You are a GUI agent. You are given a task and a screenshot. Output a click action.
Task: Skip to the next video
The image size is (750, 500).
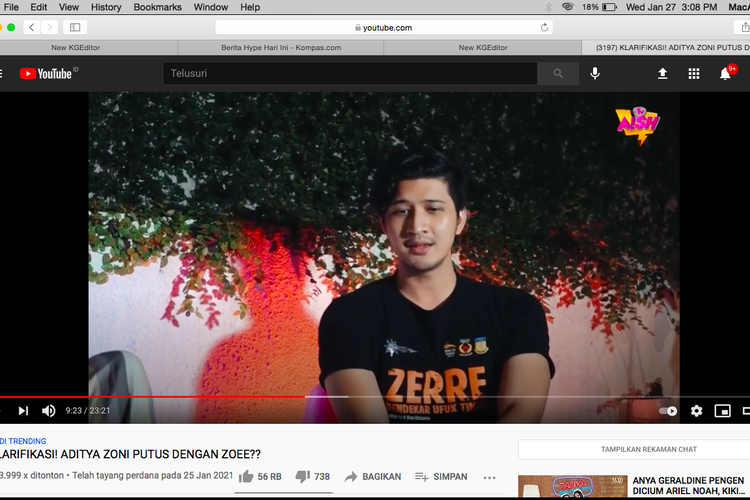click(23, 410)
